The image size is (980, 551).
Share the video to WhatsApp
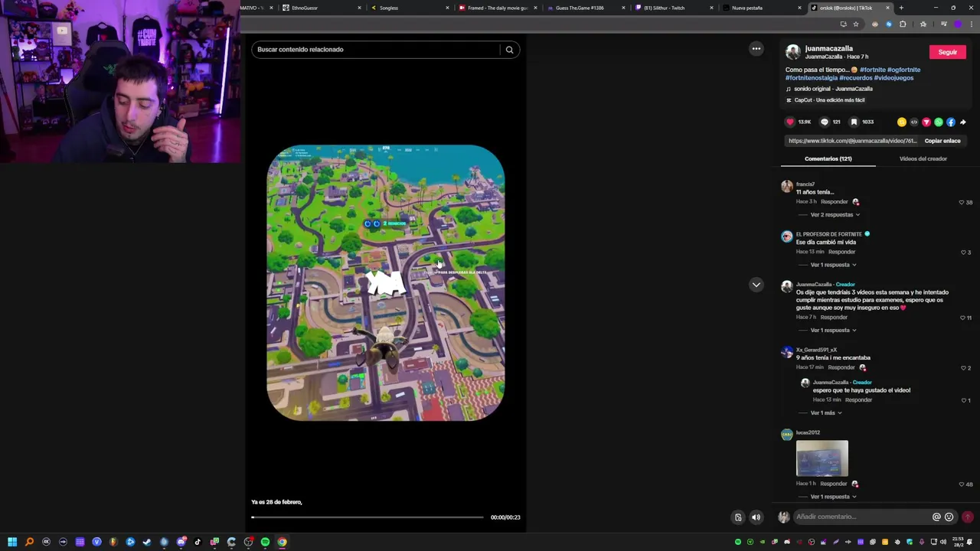[939, 122]
